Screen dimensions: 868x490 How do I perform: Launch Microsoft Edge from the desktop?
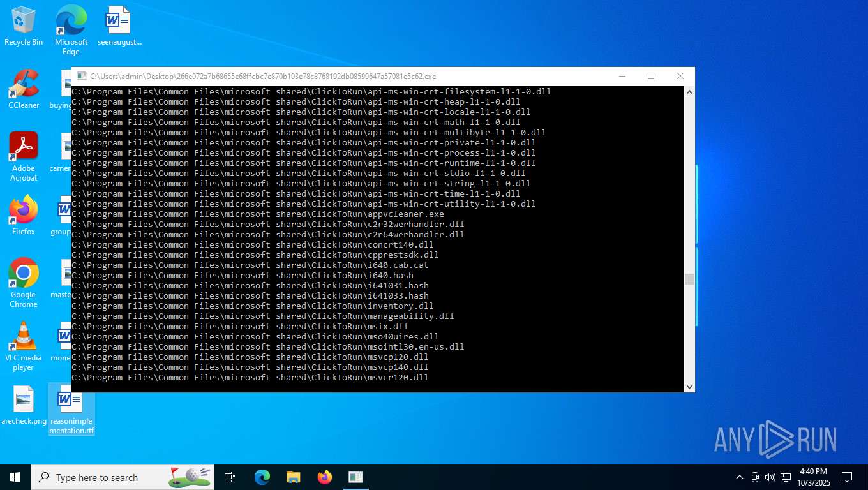71,29
